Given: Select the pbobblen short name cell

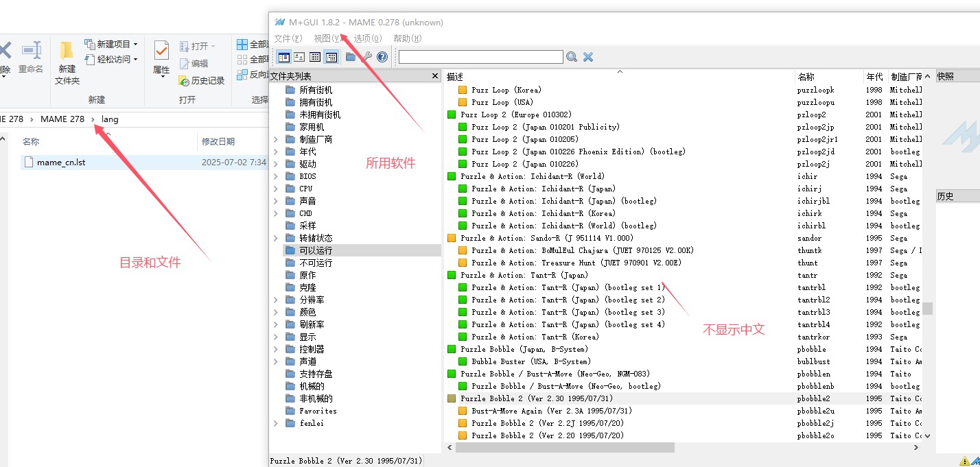Looking at the screenshot, I should click(814, 374).
